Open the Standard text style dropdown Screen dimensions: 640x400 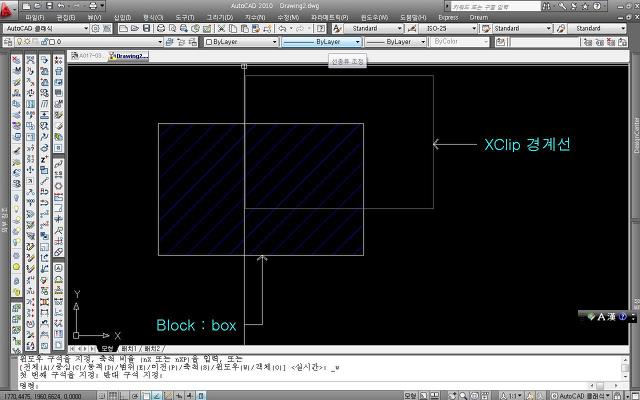tap(373, 28)
